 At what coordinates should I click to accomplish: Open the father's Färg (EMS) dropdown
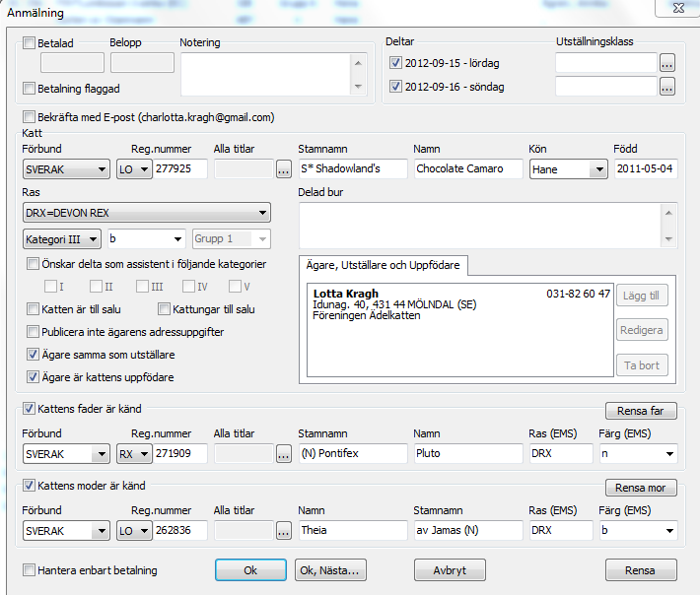(x=639, y=454)
